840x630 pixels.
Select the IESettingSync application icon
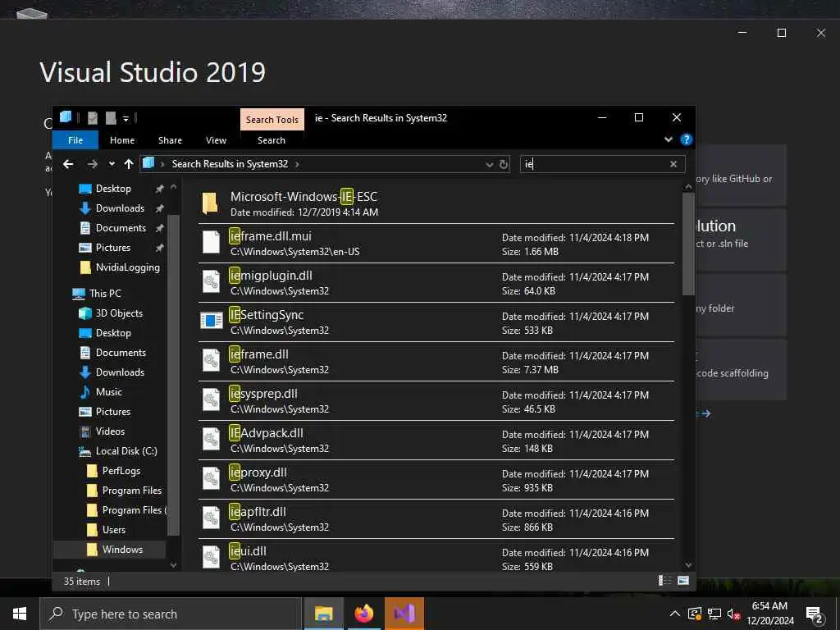(211, 321)
